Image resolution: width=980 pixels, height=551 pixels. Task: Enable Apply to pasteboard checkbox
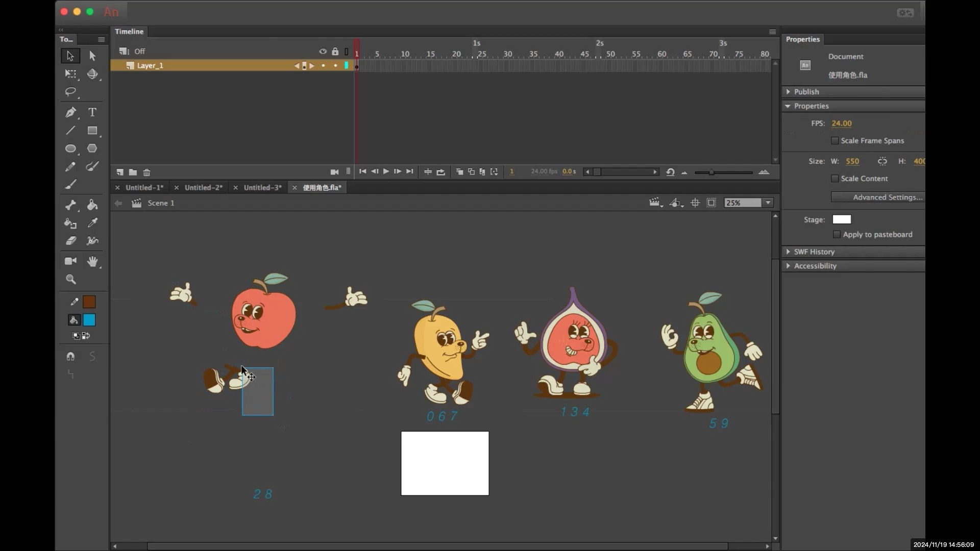tap(837, 235)
